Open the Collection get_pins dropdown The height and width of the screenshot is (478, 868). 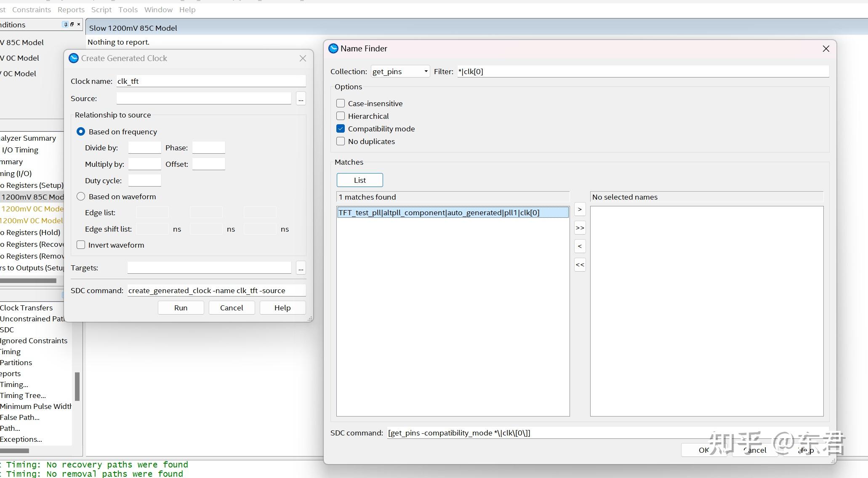(x=400, y=71)
